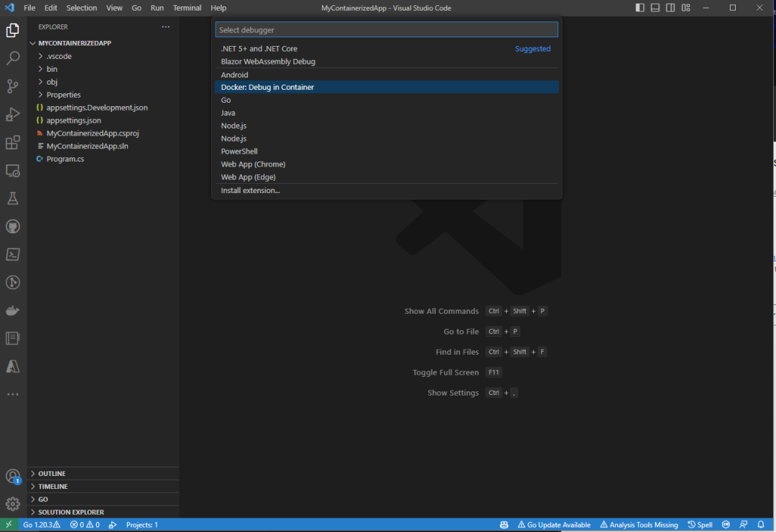Toggle the bottom panel layout button
This screenshot has width=776, height=532.
tap(655, 8)
